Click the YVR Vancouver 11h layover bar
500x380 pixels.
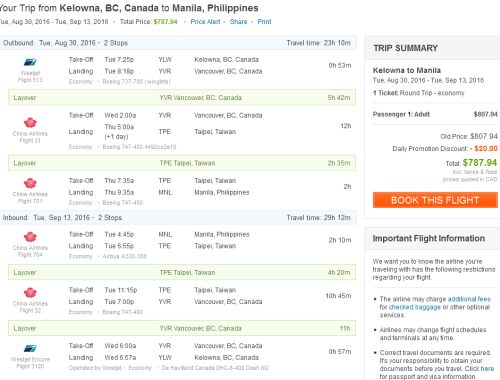pos(182,328)
